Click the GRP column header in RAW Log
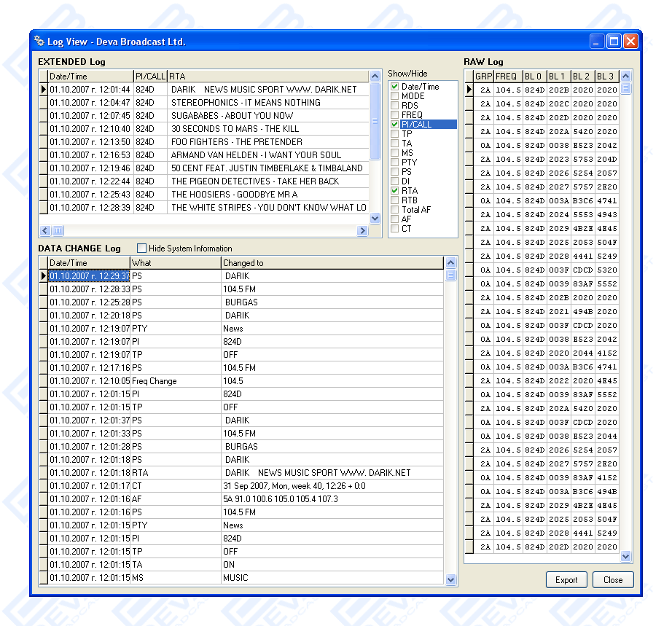Viewport: 672px width, 626px height. tap(483, 77)
